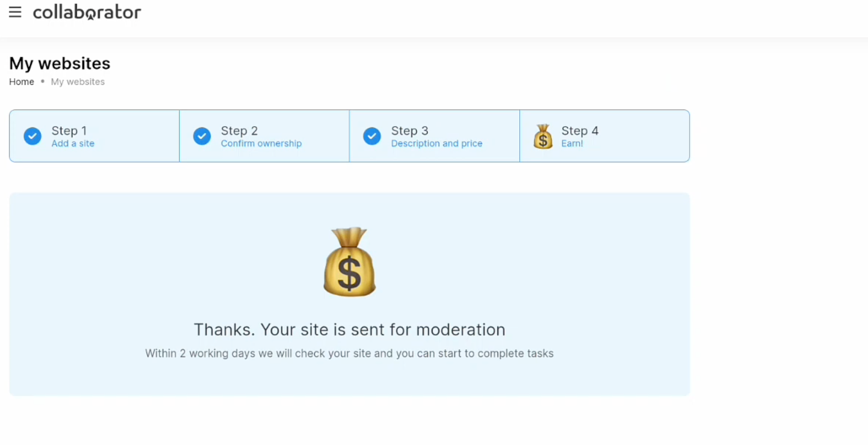
Task: Click the Add a site link text
Action: pyautogui.click(x=73, y=143)
